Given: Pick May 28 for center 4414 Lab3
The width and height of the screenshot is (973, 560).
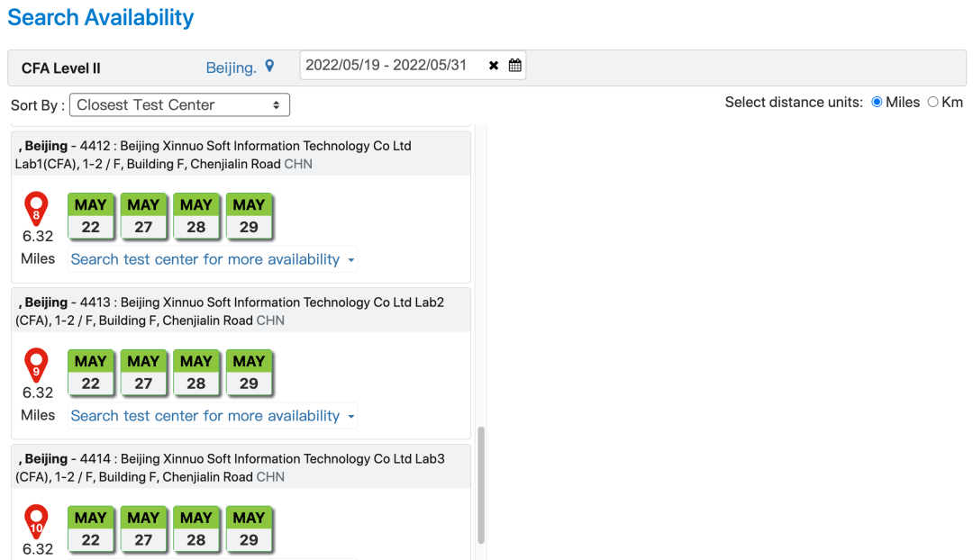Looking at the screenshot, I should tap(196, 529).
